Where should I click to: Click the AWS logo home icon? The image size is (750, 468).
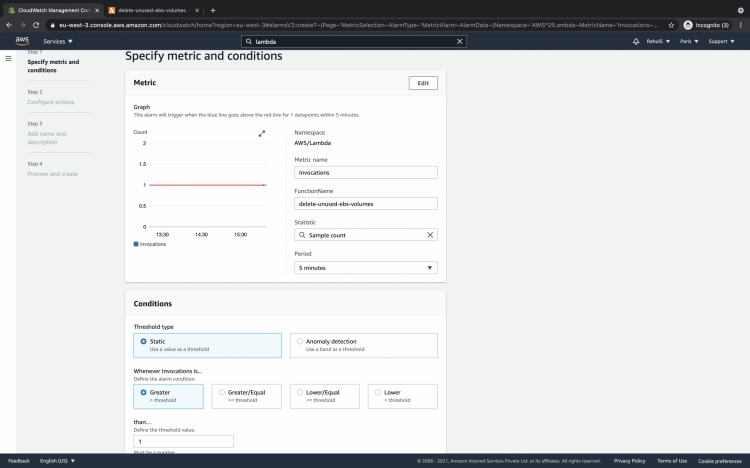tap(21, 41)
